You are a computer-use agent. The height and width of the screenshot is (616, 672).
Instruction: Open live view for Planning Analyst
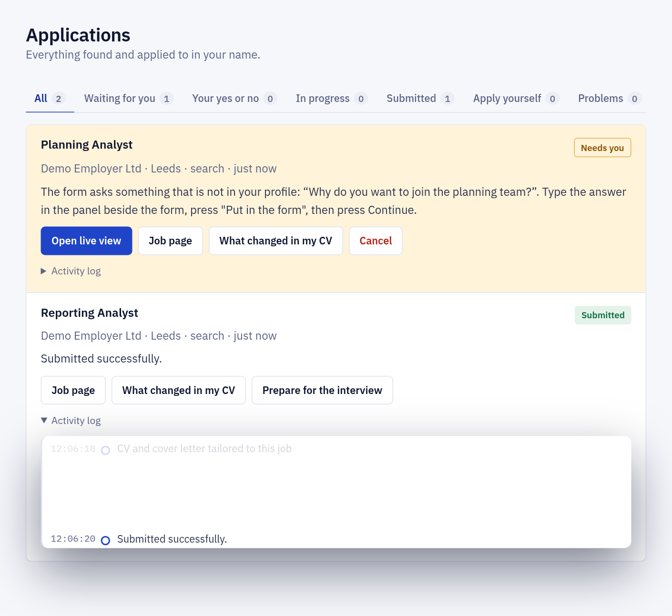pos(86,241)
